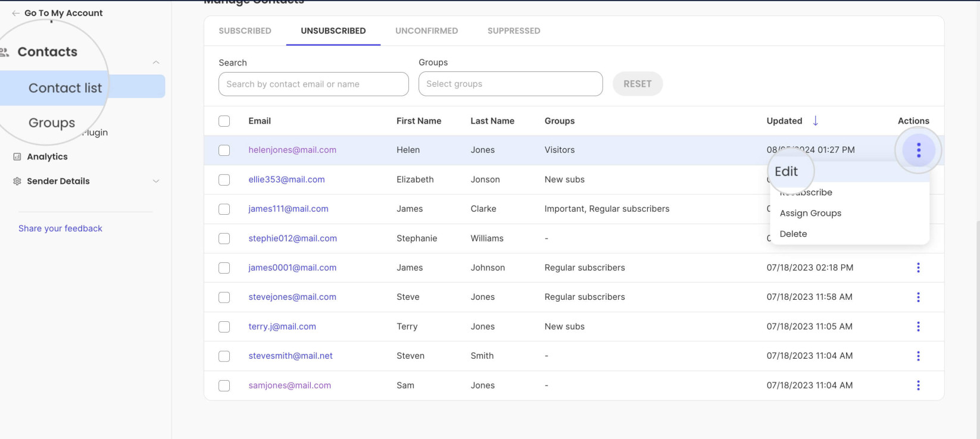Click the 'Stephanie' first name cell

point(417,239)
